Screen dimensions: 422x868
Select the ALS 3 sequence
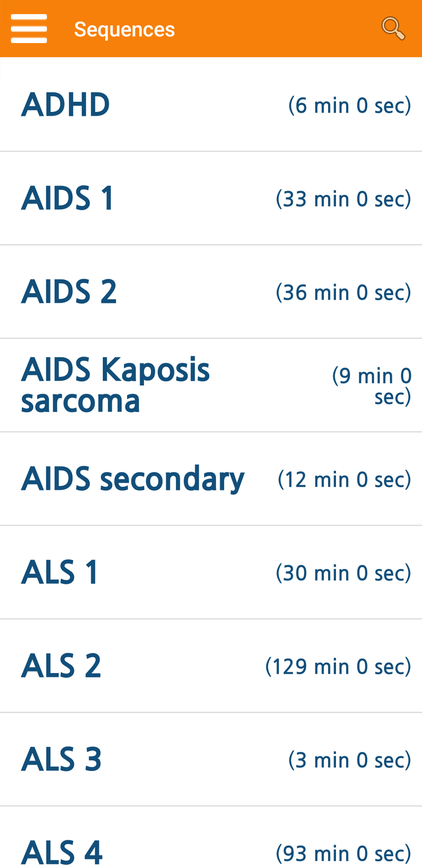211,759
